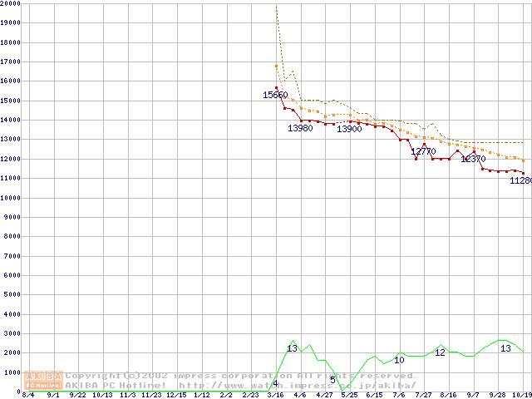532x399 pixels.
Task: Select the 3/16 date axis label
Action: (x=275, y=395)
